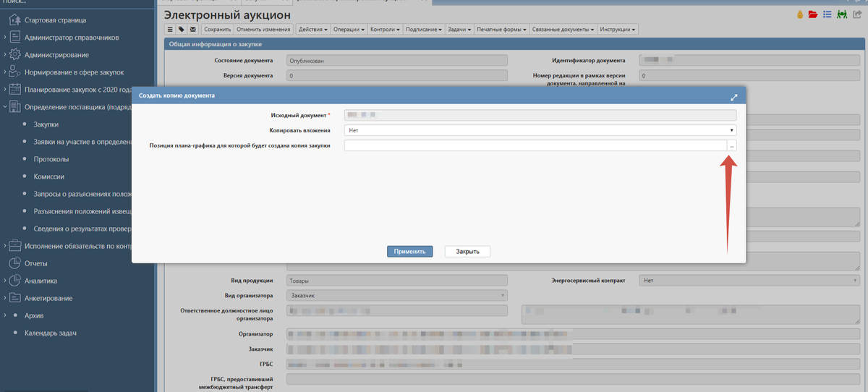Open the Протоколы sidebar item
Screen dimensions: 868x392
(x=51, y=159)
